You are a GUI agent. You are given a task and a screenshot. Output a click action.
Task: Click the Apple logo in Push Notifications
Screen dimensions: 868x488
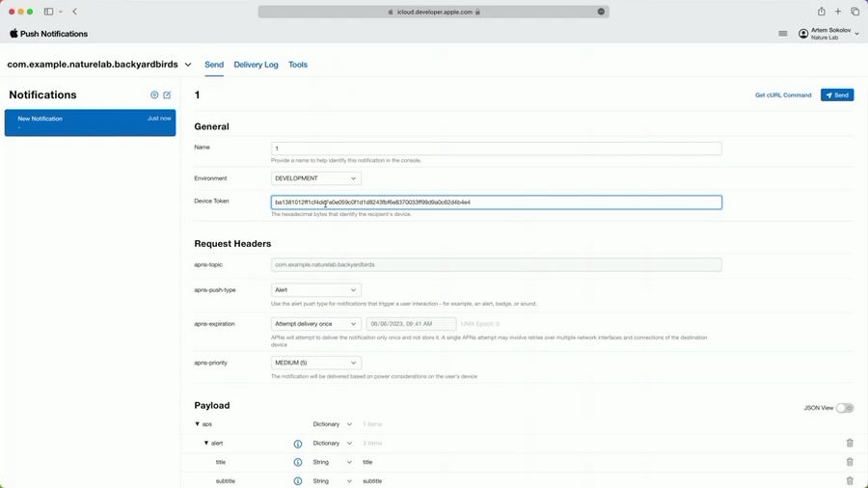14,33
